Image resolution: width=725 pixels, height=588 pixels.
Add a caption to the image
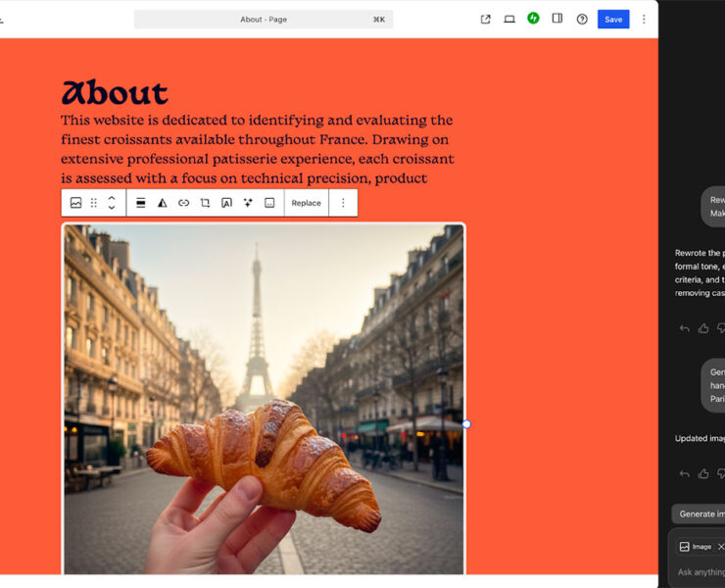coord(269,203)
